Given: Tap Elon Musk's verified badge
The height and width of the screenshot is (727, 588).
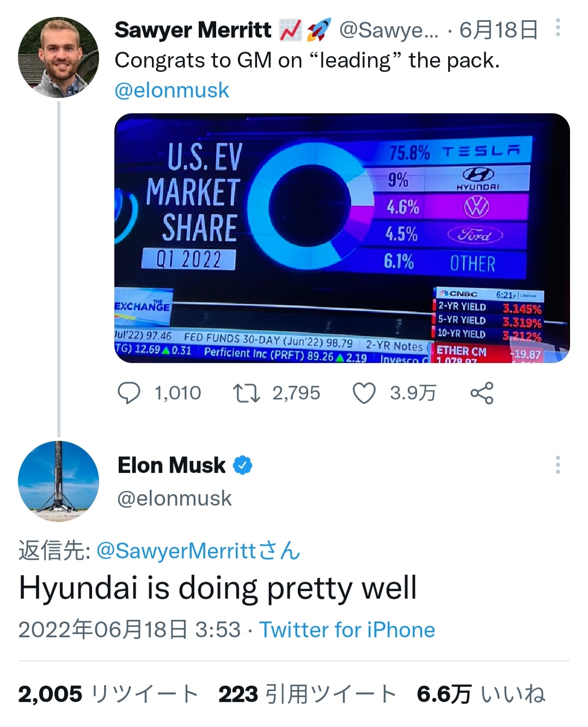Looking at the screenshot, I should (243, 465).
